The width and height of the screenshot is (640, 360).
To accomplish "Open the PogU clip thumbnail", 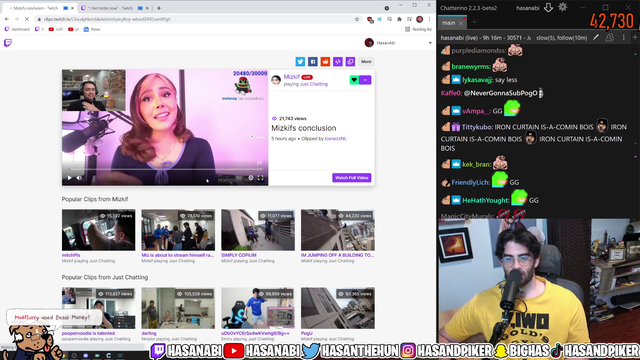I will (338, 308).
